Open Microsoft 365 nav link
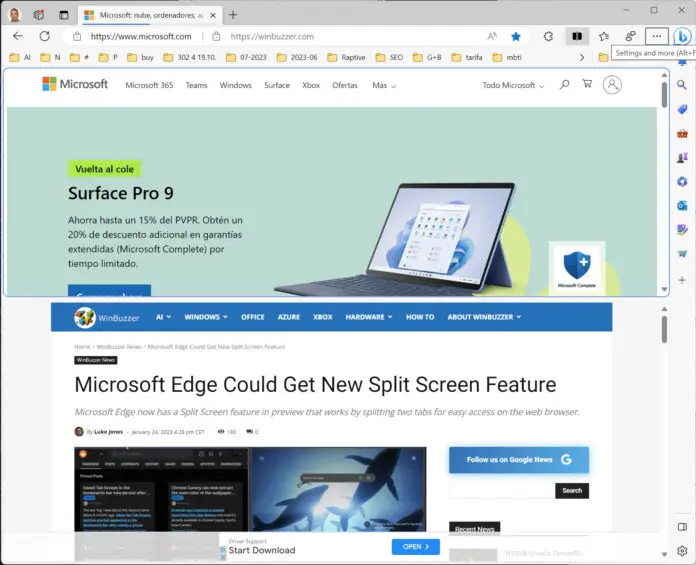 (x=149, y=85)
